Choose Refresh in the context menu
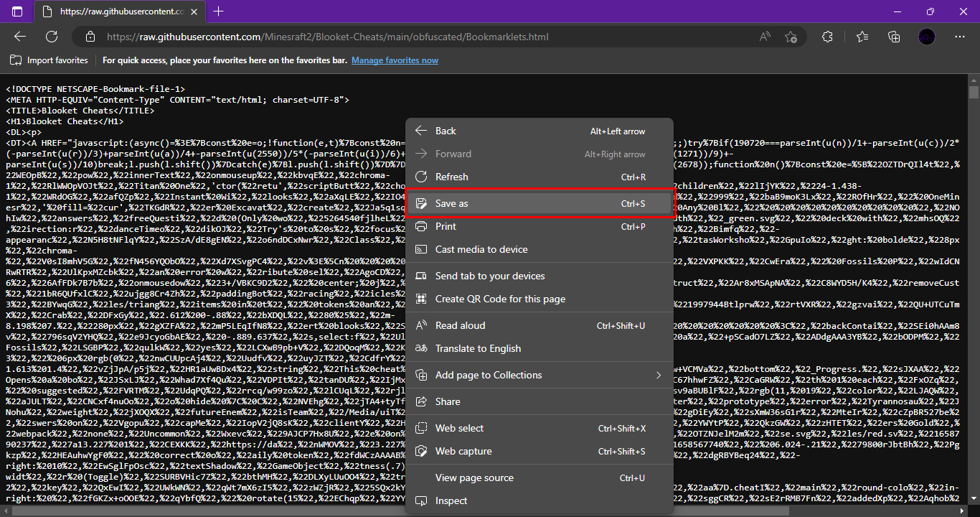Screen dimensions: 980x517 pos(540,177)
